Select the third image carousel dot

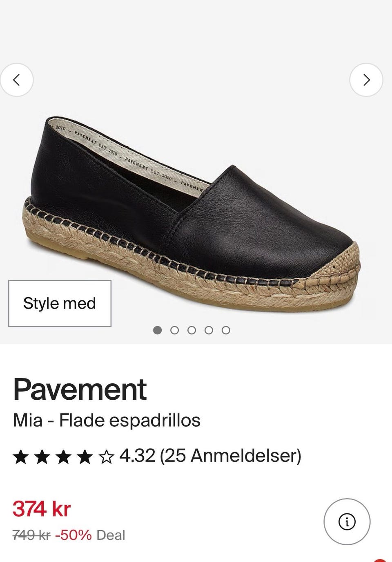[192, 330]
